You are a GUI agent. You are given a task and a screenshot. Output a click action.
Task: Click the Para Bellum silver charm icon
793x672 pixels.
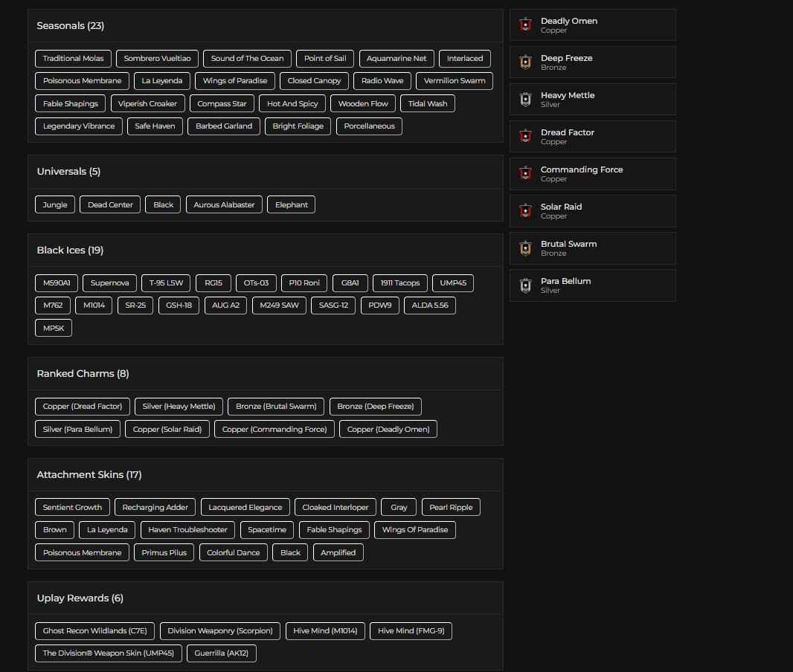pos(525,285)
